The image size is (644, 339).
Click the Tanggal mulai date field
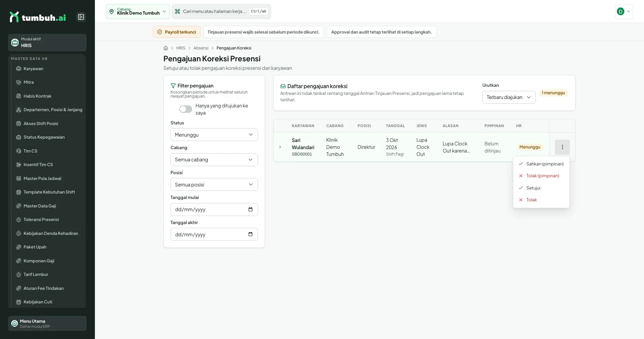pyautogui.click(x=214, y=210)
